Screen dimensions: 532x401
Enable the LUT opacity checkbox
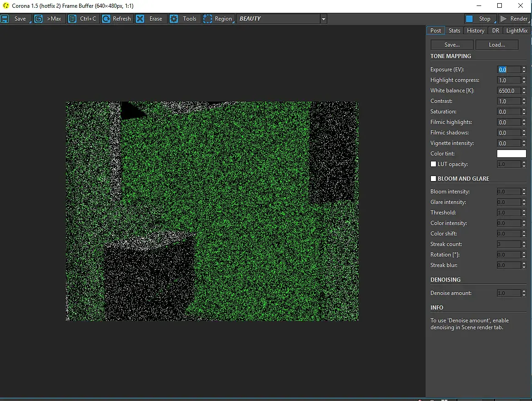[433, 164]
